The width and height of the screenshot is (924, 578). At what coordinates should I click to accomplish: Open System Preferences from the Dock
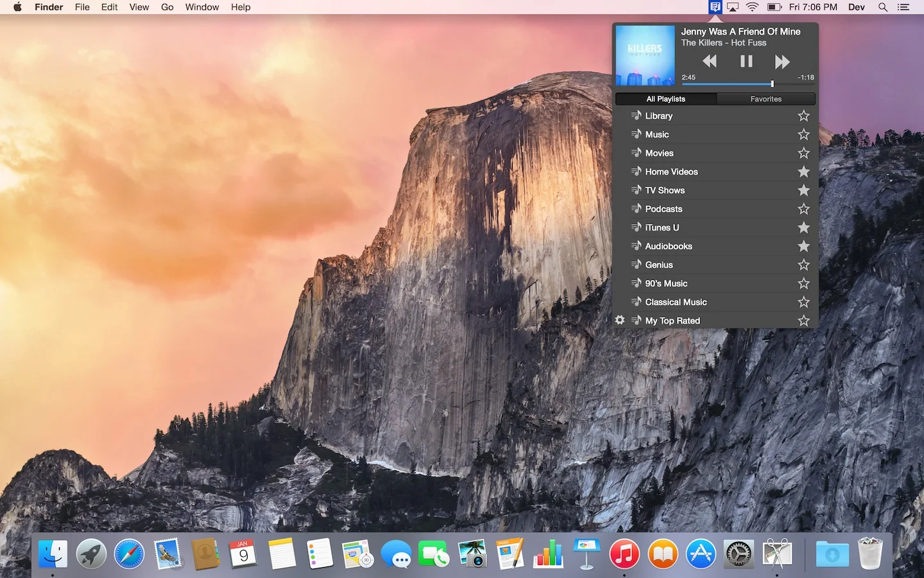pos(739,554)
